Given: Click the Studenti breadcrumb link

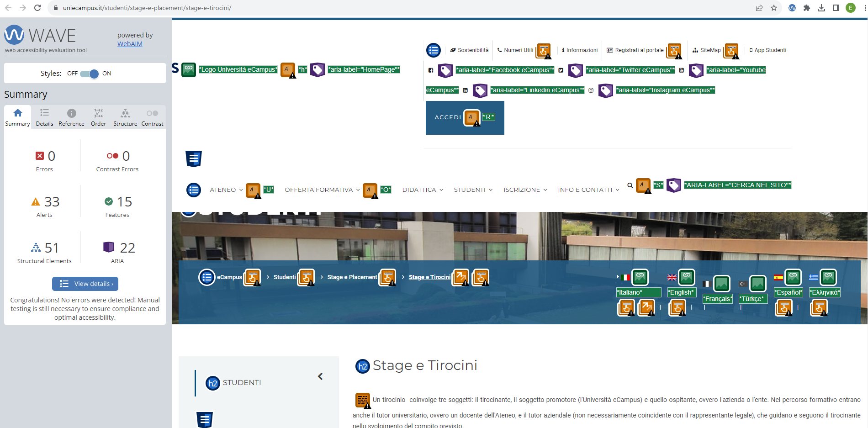Looking at the screenshot, I should [x=285, y=277].
